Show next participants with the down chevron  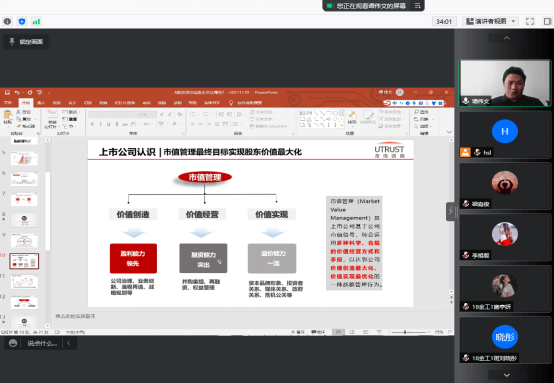(x=507, y=375)
